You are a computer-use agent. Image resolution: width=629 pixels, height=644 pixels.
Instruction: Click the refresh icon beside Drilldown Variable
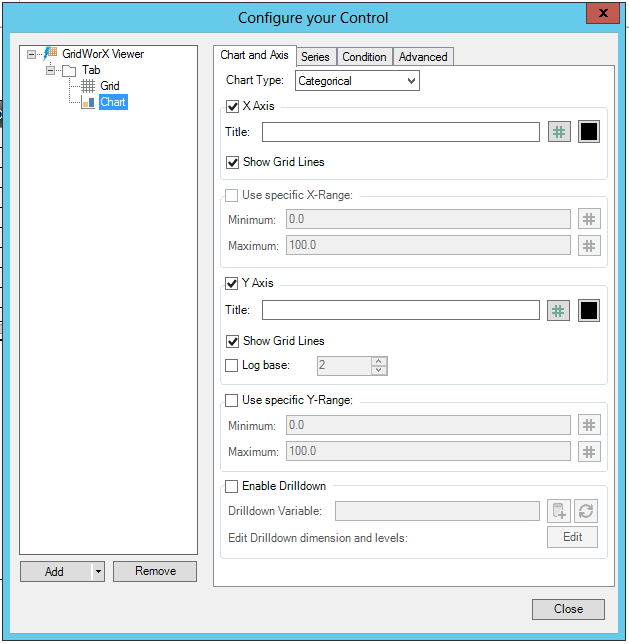(587, 511)
